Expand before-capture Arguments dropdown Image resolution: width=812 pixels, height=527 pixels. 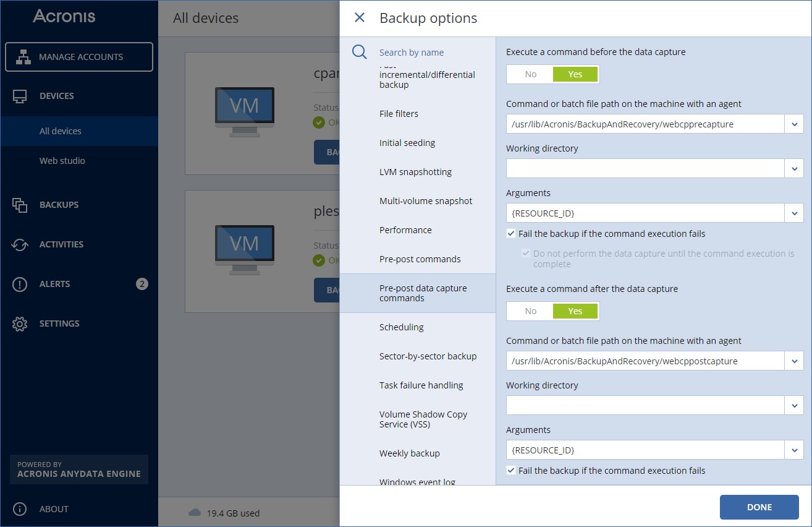[794, 213]
